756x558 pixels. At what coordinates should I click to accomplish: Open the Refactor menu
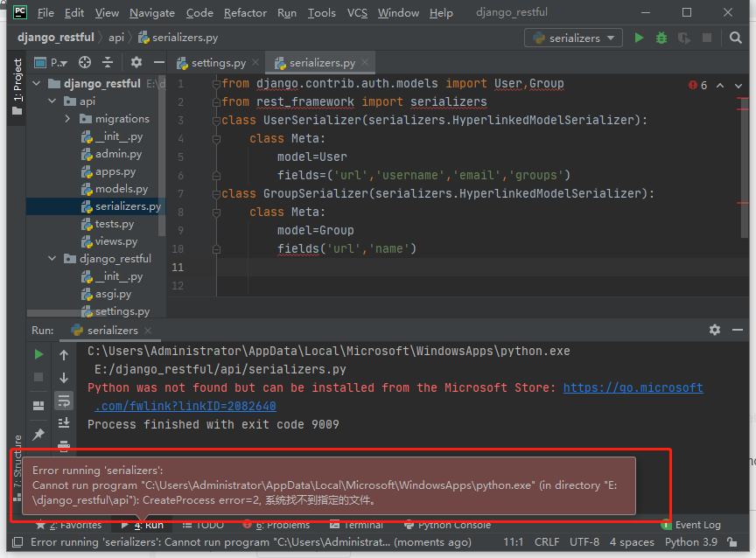pyautogui.click(x=245, y=12)
